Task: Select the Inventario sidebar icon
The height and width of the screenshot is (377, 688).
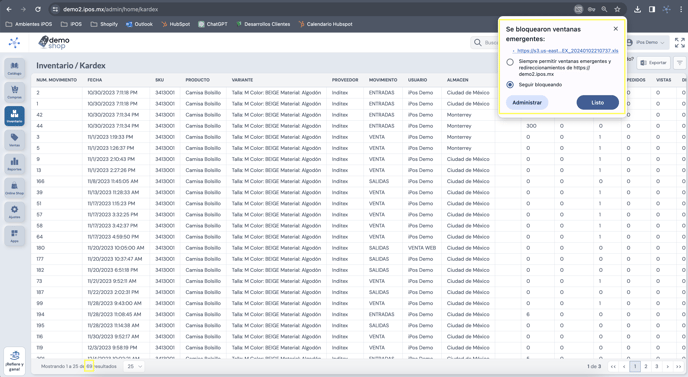Action: pos(14,116)
